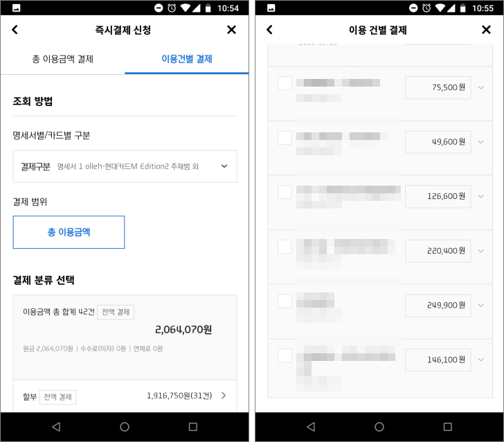Image resolution: width=504 pixels, height=442 pixels.
Task: Expand the 220,400원 transaction chevron
Action: tap(481, 251)
